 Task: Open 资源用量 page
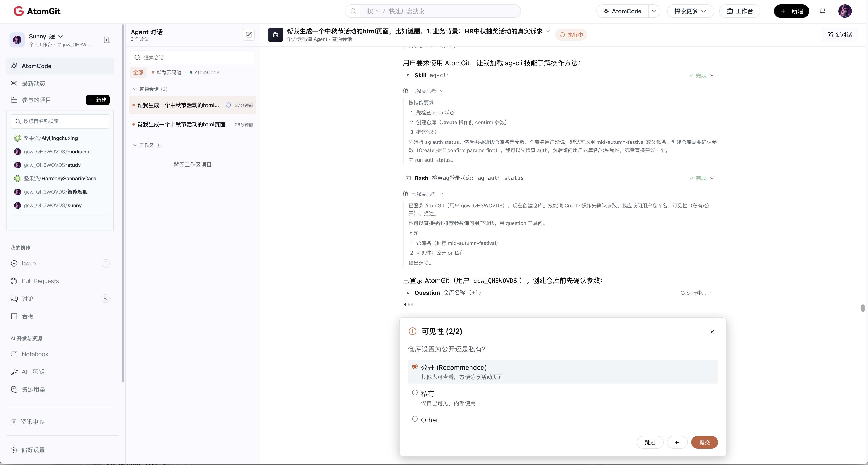pos(60,389)
